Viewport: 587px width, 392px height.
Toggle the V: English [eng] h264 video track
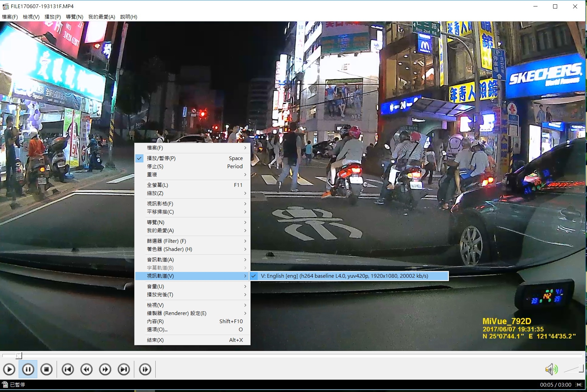pyautogui.click(x=349, y=276)
